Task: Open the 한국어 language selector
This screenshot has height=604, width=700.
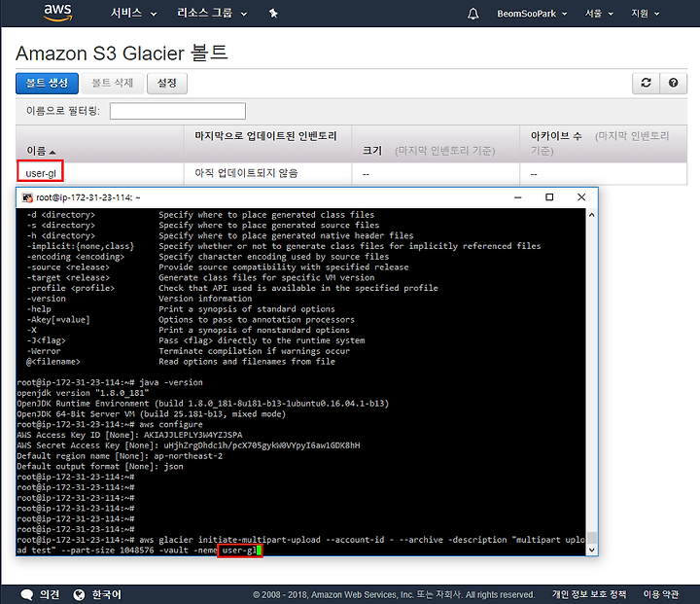Action: click(x=106, y=594)
